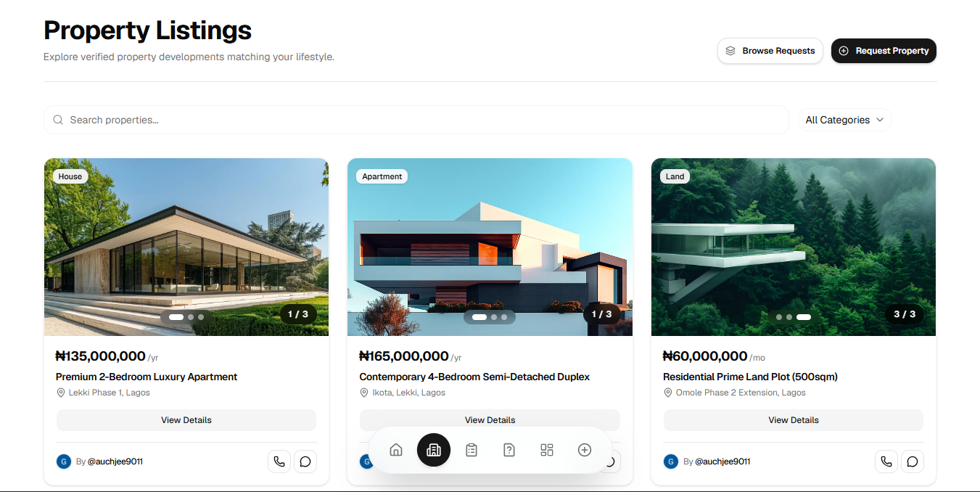Message owner of Premium 2-Bedroom Luxury Apartment
980x492 pixels.
[305, 462]
